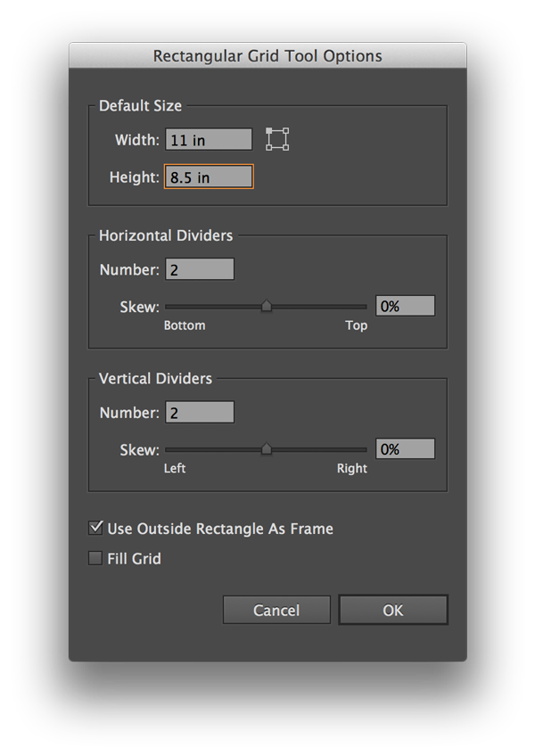
Task: Select the top-right corner of the reference point icon
Action: click(x=286, y=130)
